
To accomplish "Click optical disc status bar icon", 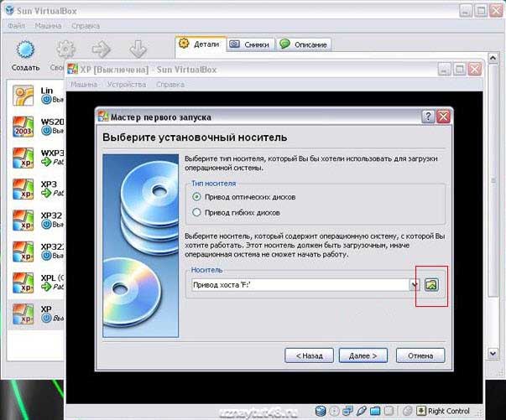I will point(334,411).
